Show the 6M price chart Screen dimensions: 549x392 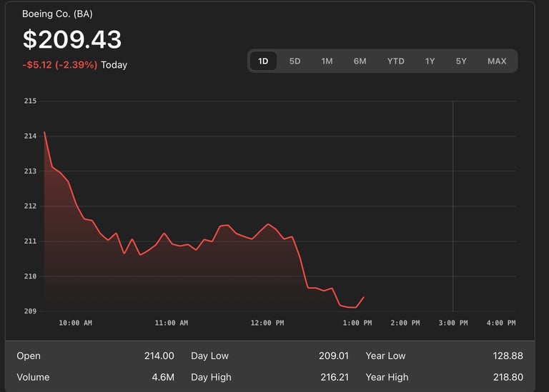tap(360, 61)
